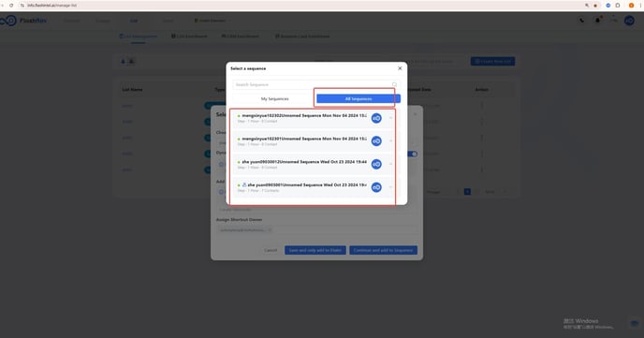Go to page 1 in list pagination
The height and width of the screenshot is (338, 644).
pyautogui.click(x=467, y=192)
